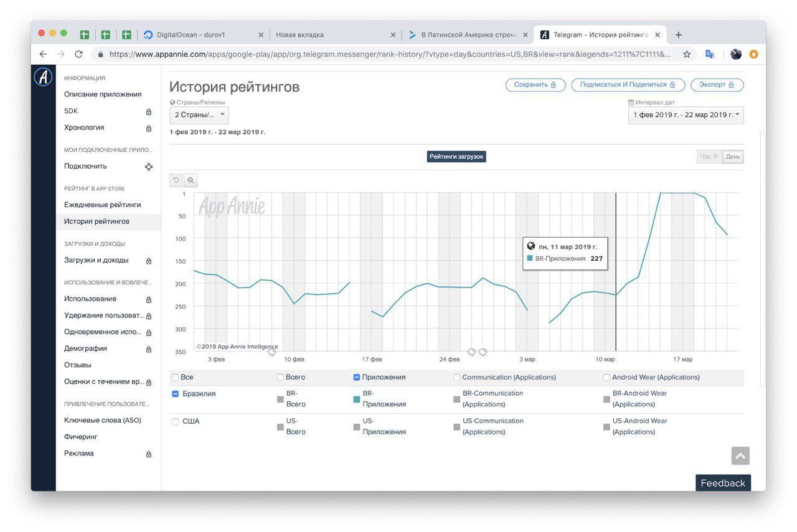Open Фичеринг in sidebar
The height and width of the screenshot is (532, 797).
click(81, 437)
